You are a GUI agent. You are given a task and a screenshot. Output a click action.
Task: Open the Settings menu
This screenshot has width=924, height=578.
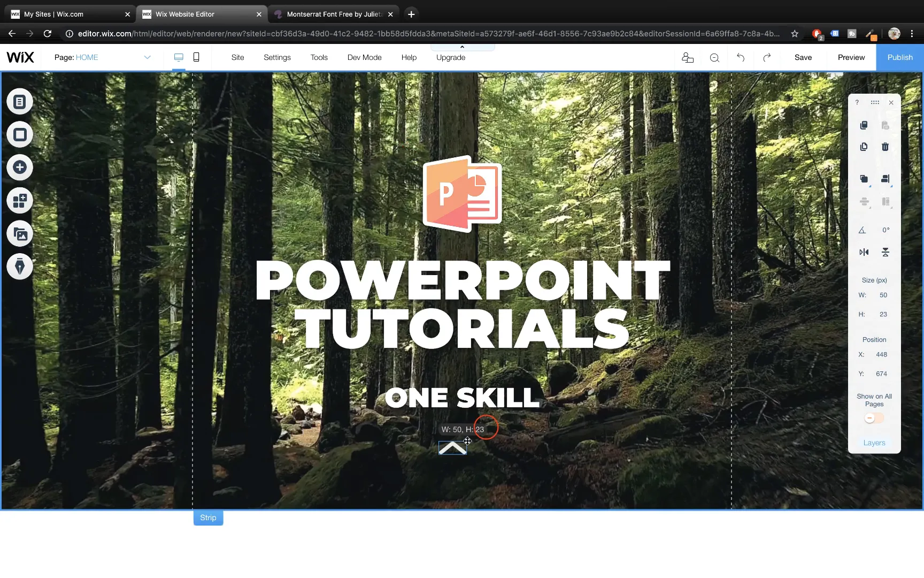pos(277,57)
